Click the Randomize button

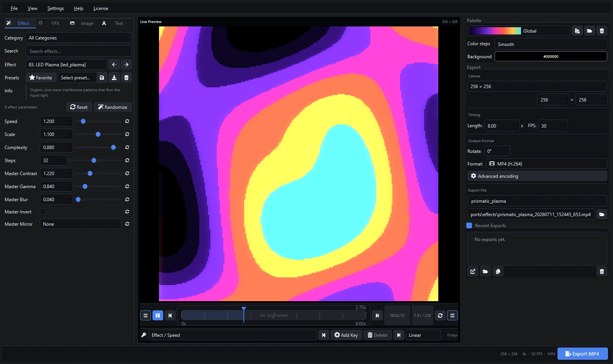click(x=113, y=107)
